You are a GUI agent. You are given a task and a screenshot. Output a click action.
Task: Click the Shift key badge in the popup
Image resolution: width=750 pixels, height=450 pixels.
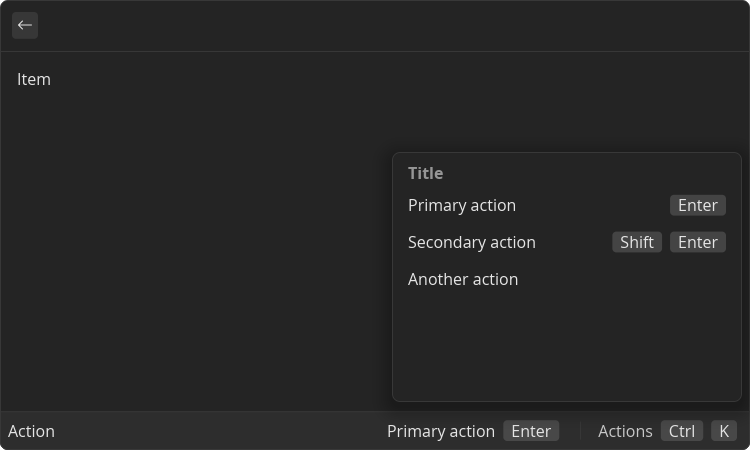tap(637, 242)
